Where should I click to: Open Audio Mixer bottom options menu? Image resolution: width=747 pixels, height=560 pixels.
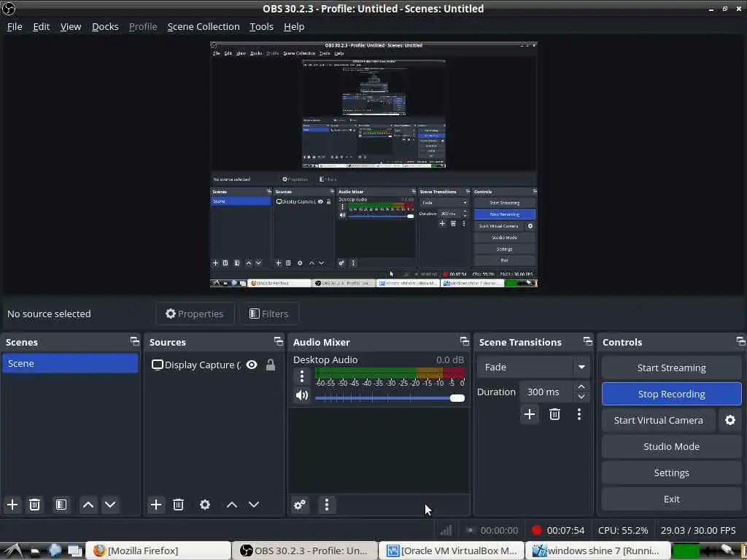coord(327,505)
